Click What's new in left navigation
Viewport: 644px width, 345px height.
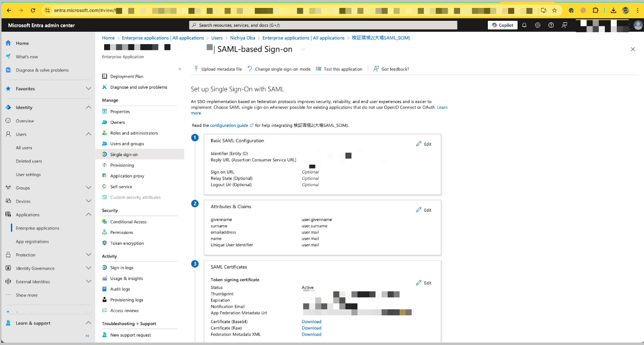(x=27, y=57)
